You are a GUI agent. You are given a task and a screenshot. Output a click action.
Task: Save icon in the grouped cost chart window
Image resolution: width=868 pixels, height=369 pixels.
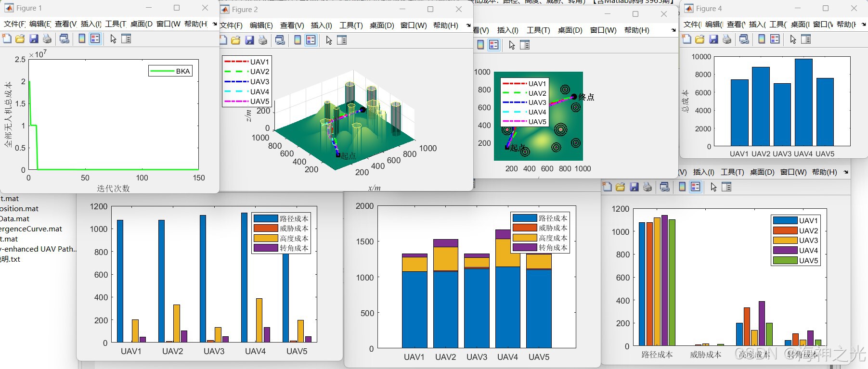tap(634, 187)
